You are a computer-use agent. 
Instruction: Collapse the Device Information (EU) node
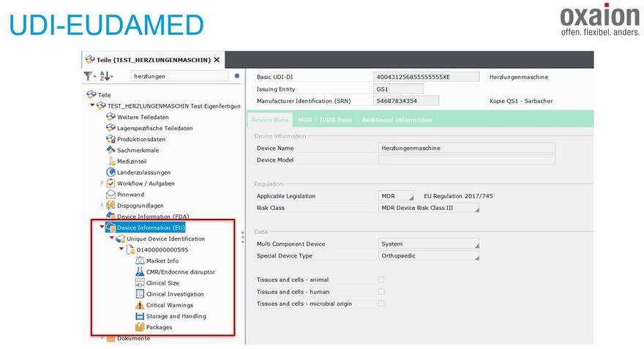102,227
